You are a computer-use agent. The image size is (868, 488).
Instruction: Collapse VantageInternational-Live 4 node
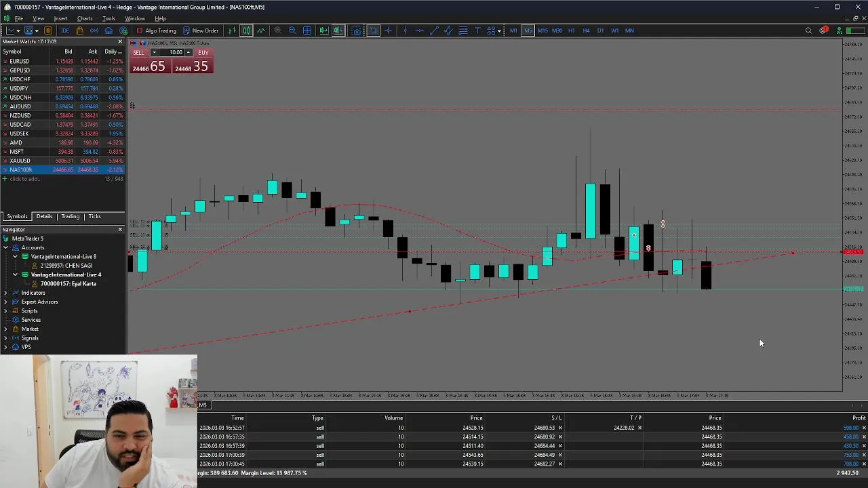coord(16,274)
